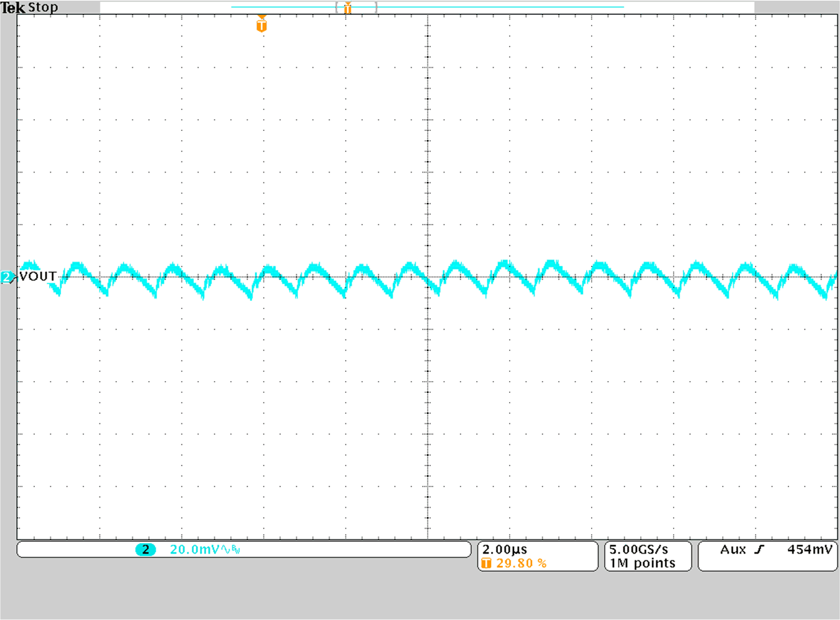840x620 pixels.
Task: Open the 454mV trigger level readout
Action: click(810, 549)
